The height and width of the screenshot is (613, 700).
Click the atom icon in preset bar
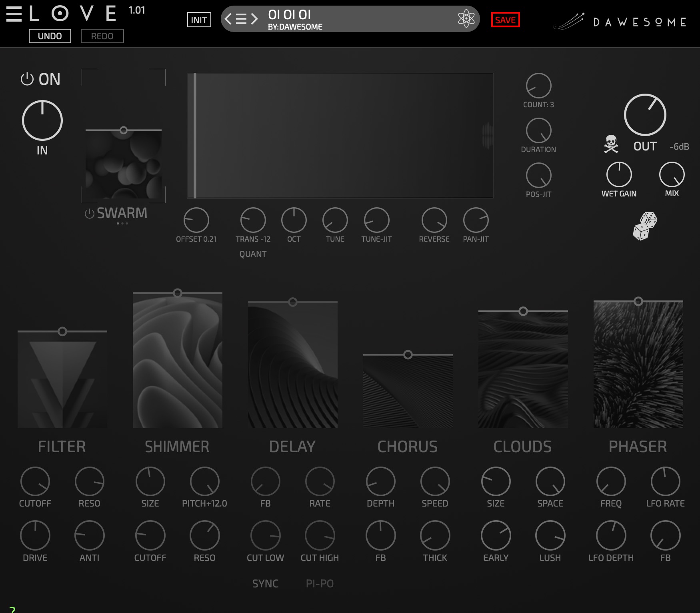tap(466, 19)
